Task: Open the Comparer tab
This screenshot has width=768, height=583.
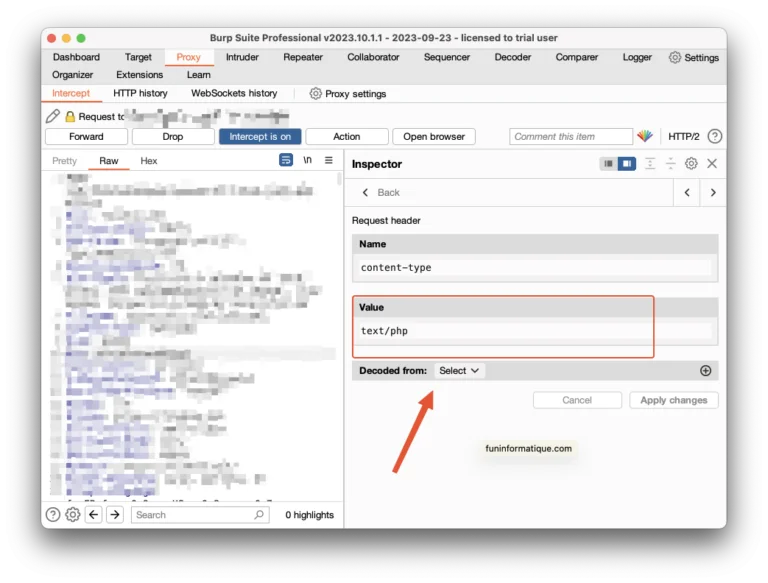Action: tap(576, 57)
